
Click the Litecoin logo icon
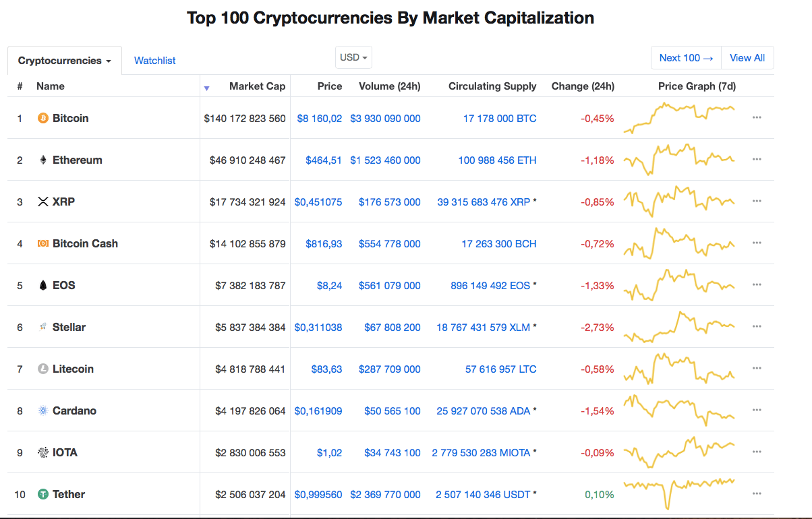(x=43, y=369)
